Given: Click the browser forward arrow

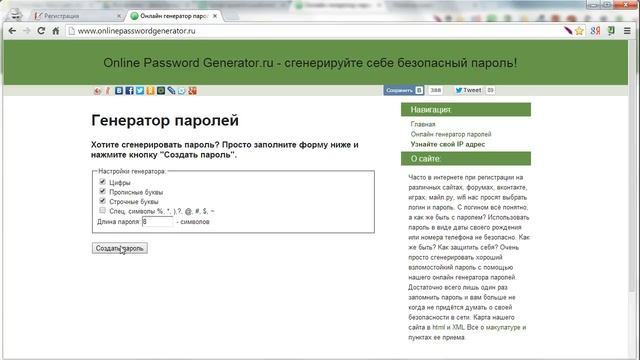Looking at the screenshot, I should coord(27,31).
